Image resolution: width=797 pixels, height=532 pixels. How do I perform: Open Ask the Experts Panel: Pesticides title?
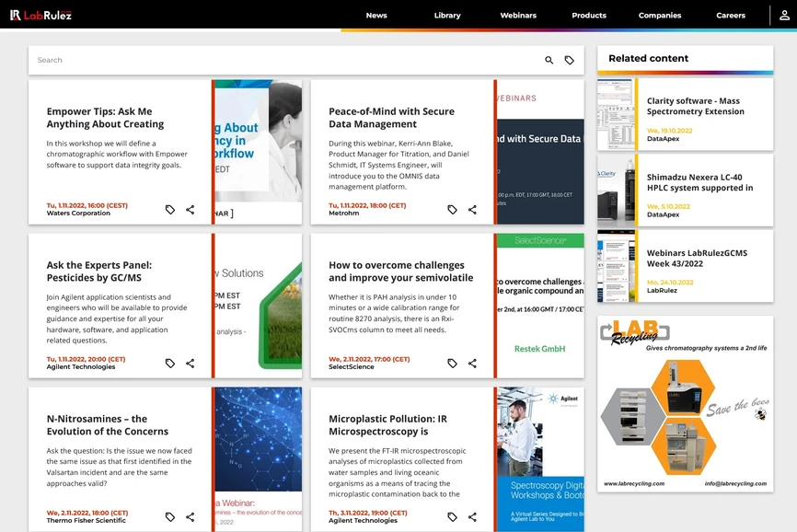pos(99,271)
